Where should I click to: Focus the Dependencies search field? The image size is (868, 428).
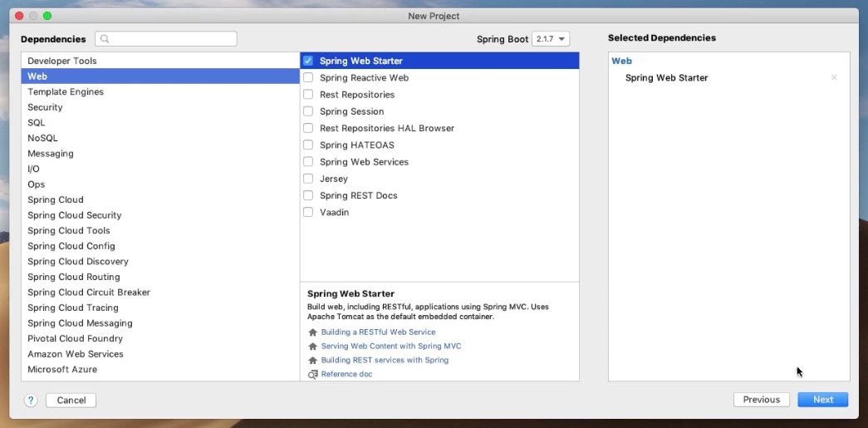click(166, 39)
